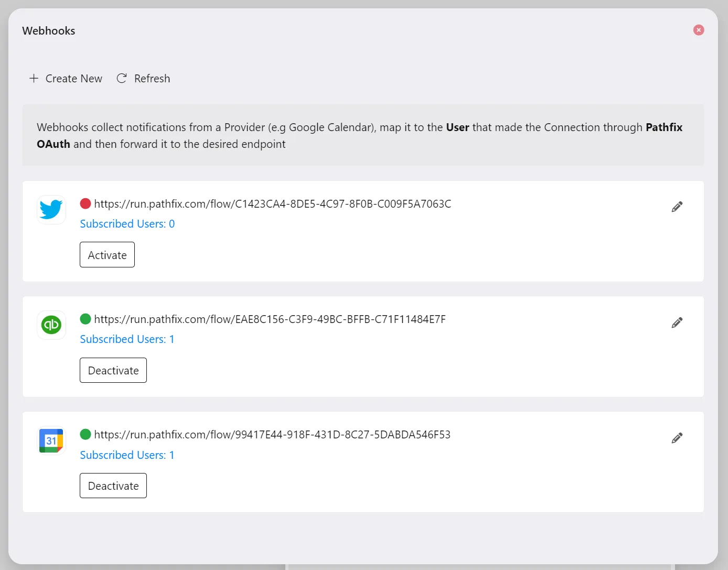Select the webhook URL ending in 5DABDA546F53
The image size is (728, 570).
click(272, 435)
